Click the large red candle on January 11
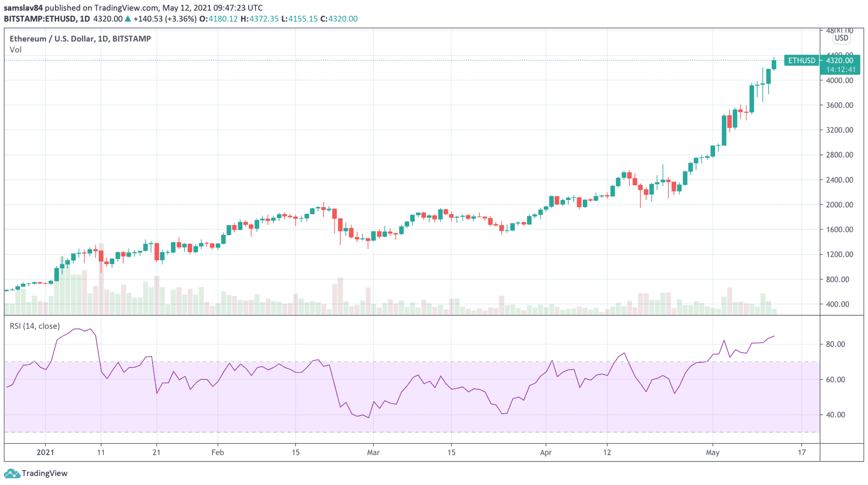Image resolution: width=868 pixels, height=485 pixels. [101, 256]
